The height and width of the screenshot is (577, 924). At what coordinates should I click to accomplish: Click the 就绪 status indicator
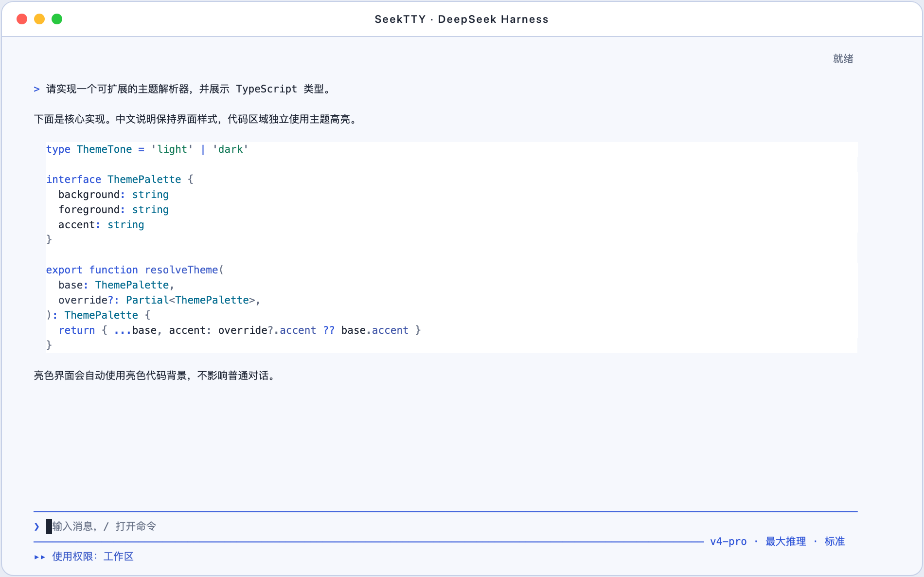(843, 59)
